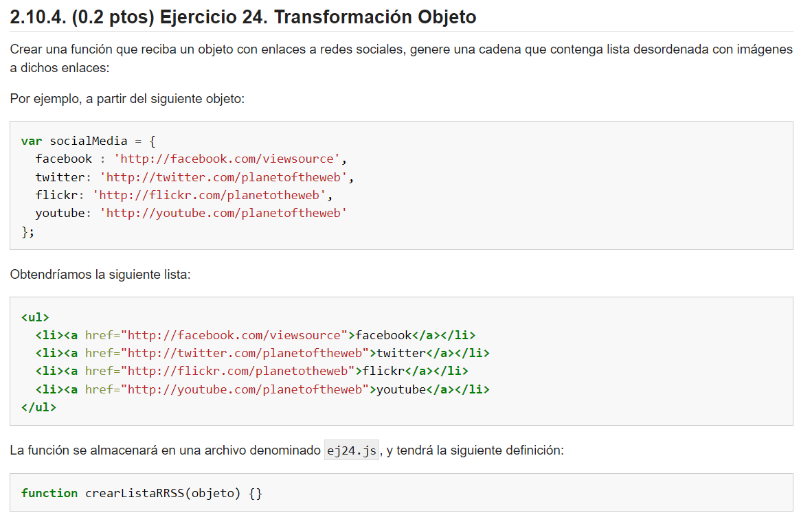The height and width of the screenshot is (526, 812).
Task: Click the sentence 'La función se almacenará'
Action: click(287, 450)
